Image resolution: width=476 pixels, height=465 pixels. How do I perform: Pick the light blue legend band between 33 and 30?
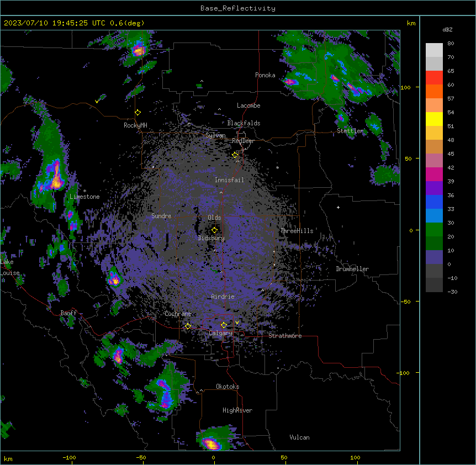pyautogui.click(x=434, y=216)
